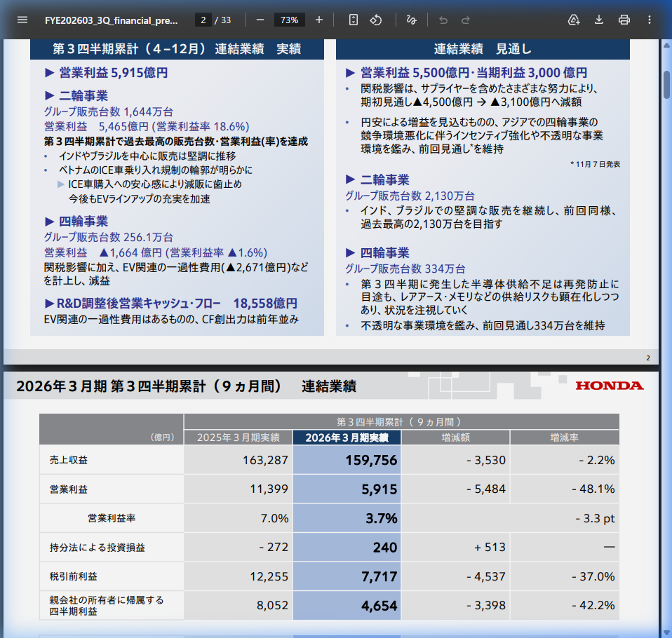
Task: Select the draw annotation tool
Action: click(412, 20)
